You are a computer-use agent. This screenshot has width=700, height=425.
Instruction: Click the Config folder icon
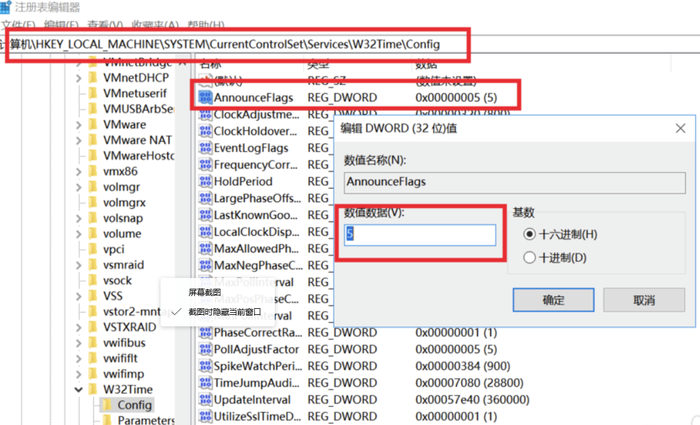107,405
